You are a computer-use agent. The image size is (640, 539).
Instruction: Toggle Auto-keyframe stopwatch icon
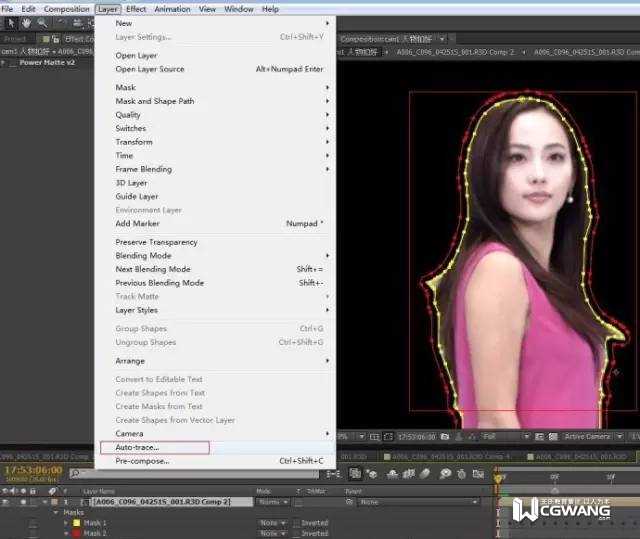(462, 474)
